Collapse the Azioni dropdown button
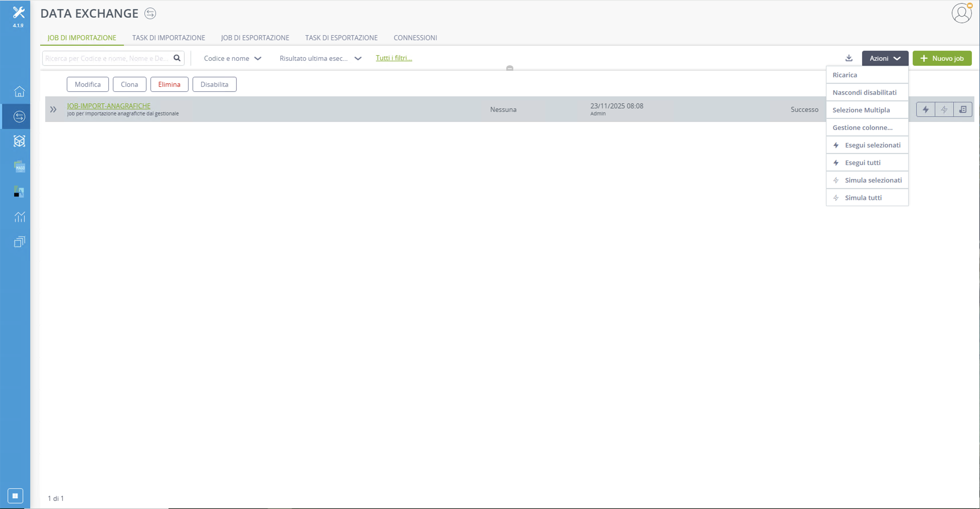The width and height of the screenshot is (980, 509). click(x=885, y=58)
